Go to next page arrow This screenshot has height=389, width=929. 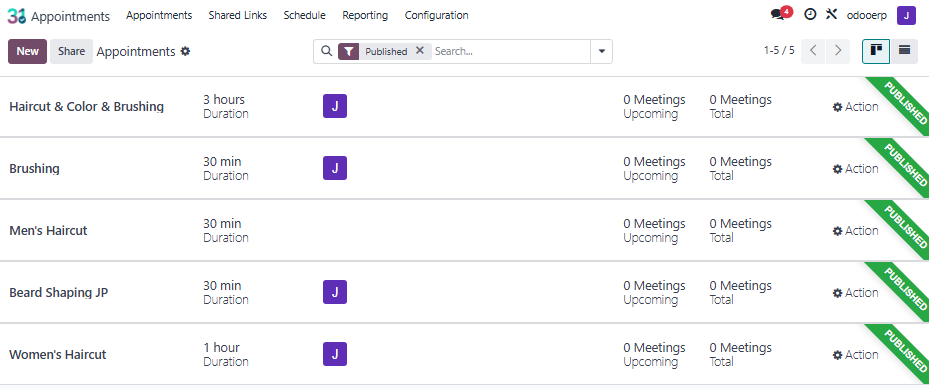pyautogui.click(x=838, y=51)
